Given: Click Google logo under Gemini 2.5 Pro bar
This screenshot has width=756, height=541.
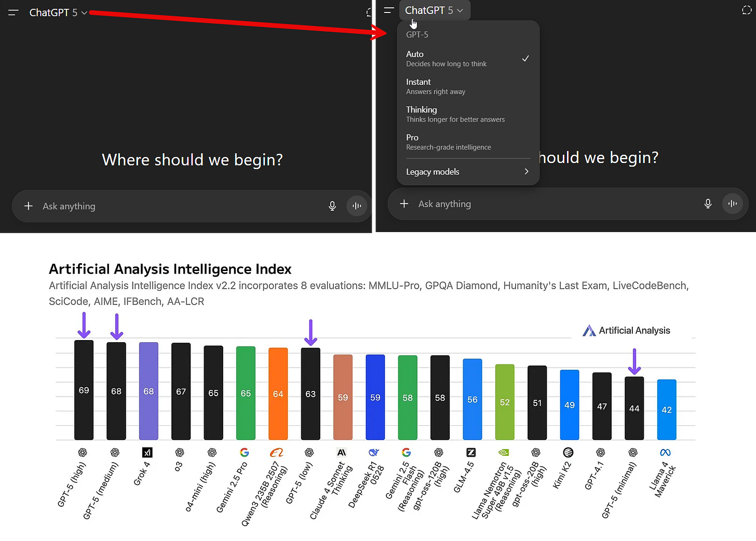Looking at the screenshot, I should pos(245,453).
